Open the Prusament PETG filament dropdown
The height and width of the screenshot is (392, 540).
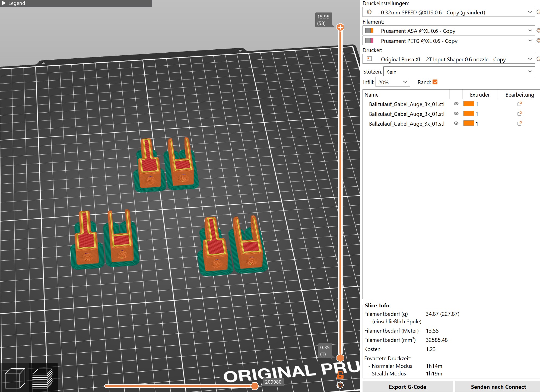449,41
